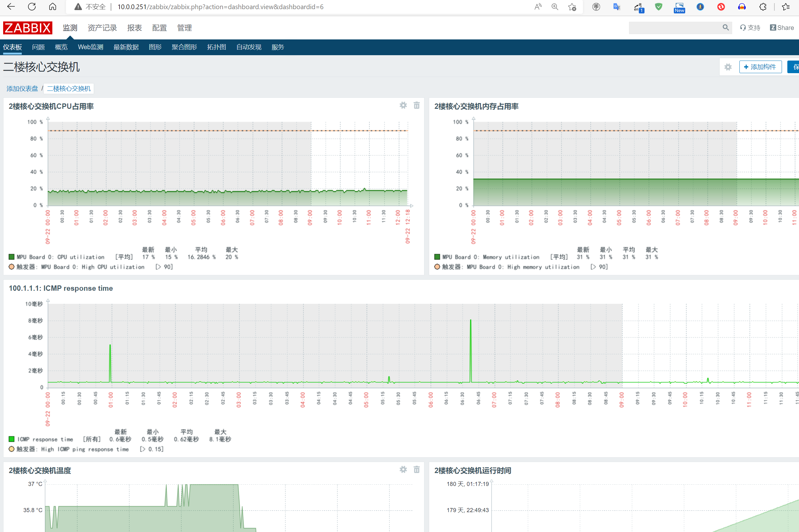The width and height of the screenshot is (799, 532).
Task: Click the 8.1毫秒 maximum ICMP value
Action: 220,439
